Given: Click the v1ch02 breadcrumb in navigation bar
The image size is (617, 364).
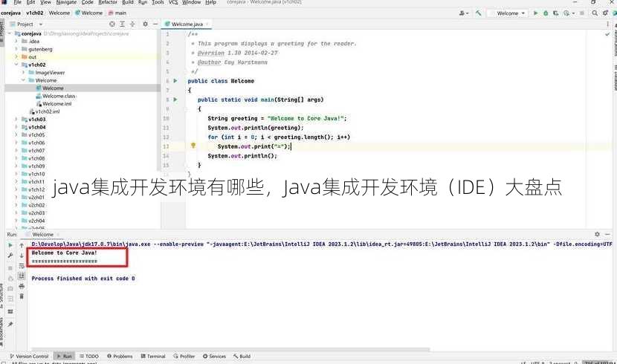Looking at the screenshot, I should (x=35, y=13).
